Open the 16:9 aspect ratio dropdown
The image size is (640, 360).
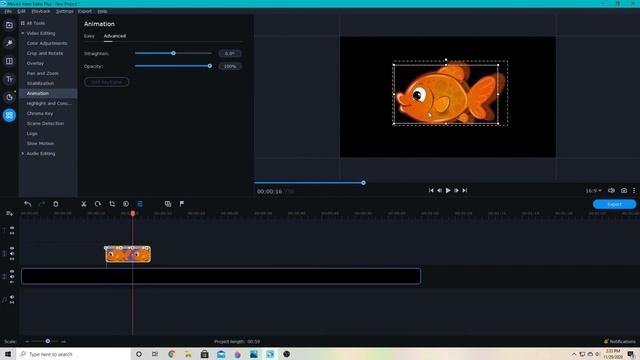click(x=593, y=191)
